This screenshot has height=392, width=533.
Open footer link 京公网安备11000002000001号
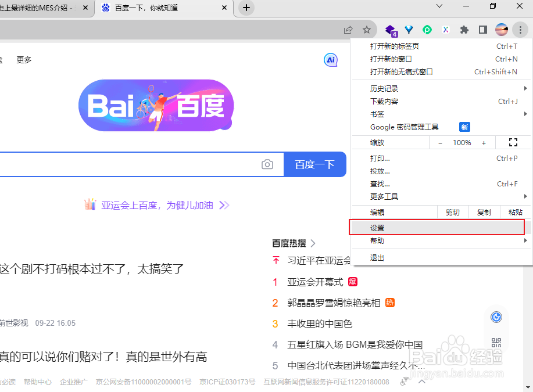click(144, 382)
